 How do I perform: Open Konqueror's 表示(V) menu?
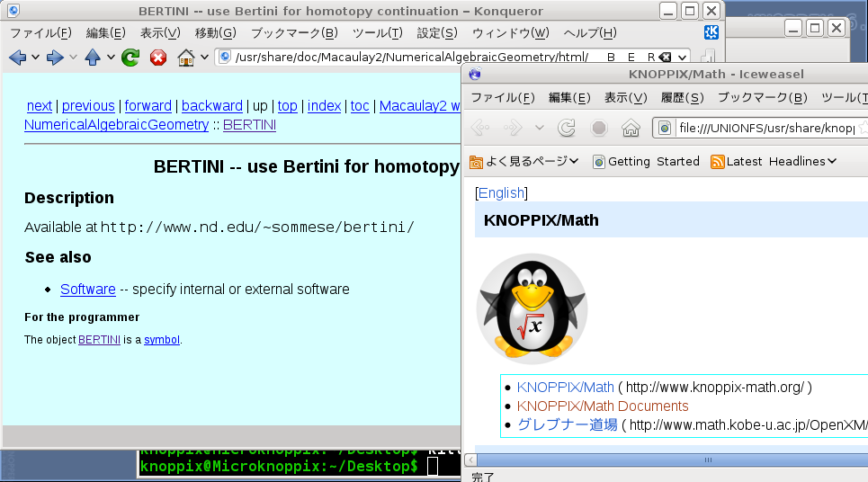[x=160, y=32]
